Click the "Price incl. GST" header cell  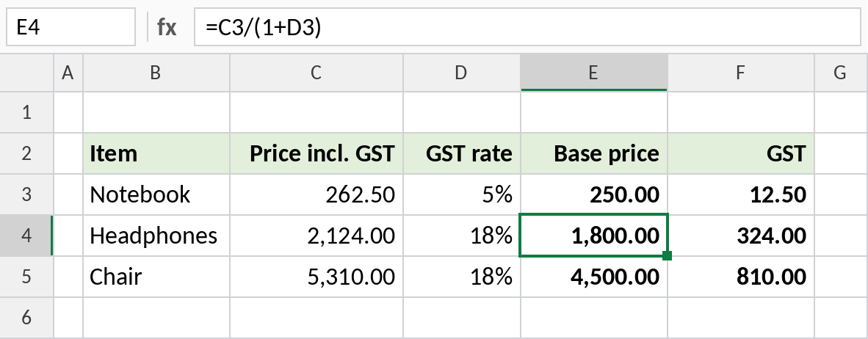tap(316, 154)
